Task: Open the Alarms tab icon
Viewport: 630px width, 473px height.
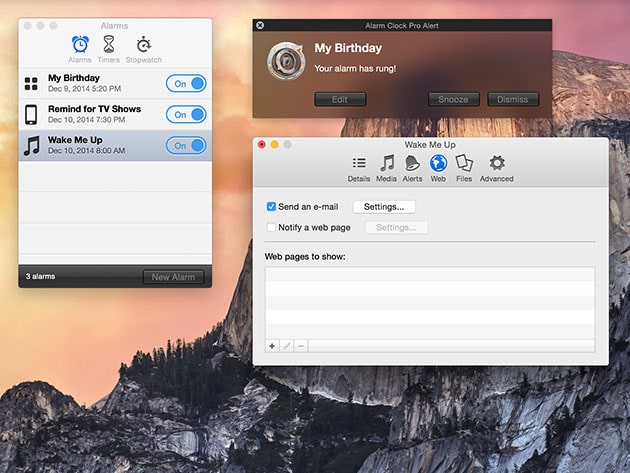Action: (x=80, y=44)
